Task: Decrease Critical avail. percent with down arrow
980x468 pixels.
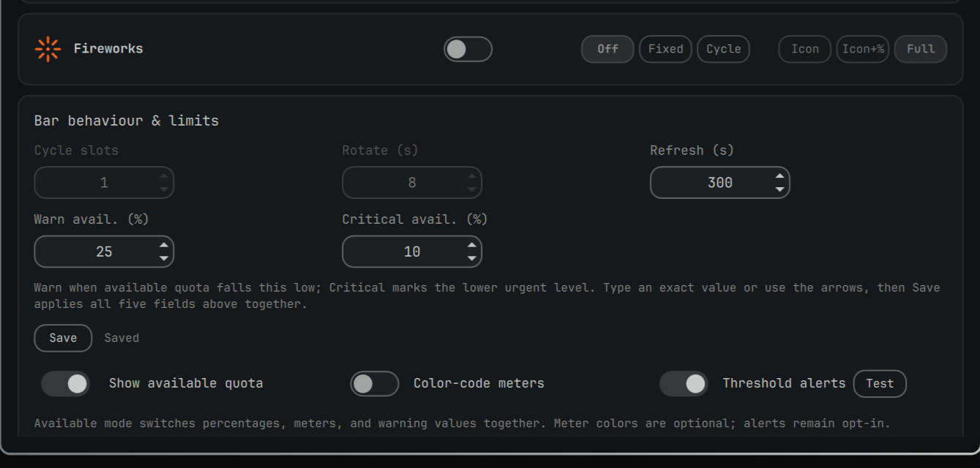Action: click(x=472, y=258)
